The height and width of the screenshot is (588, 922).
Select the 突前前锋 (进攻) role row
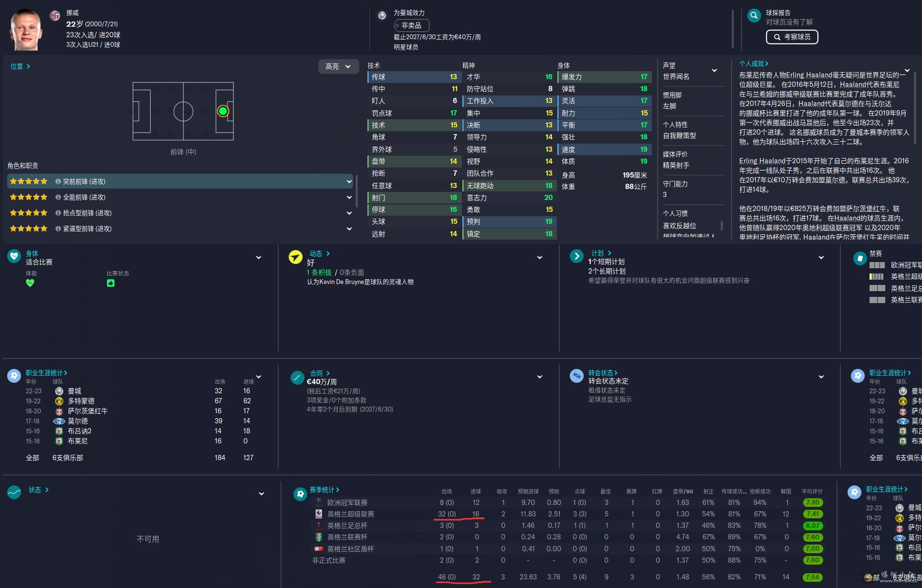(x=180, y=181)
